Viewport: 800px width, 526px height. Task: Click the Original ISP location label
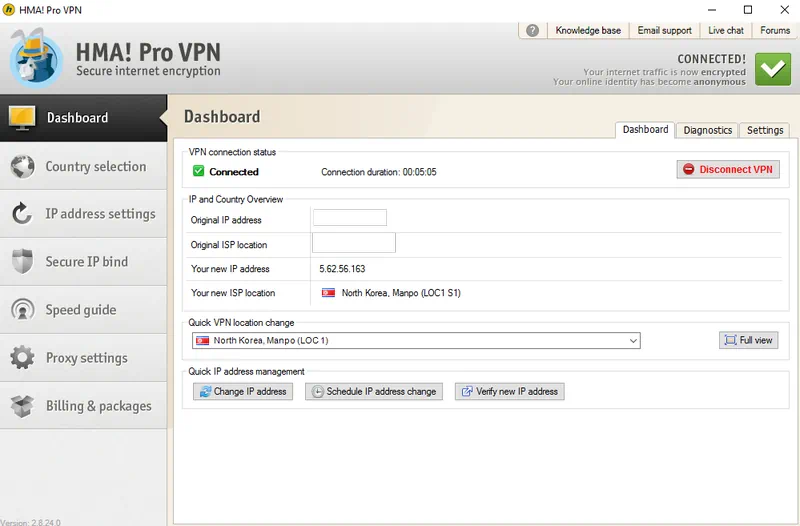point(229,245)
